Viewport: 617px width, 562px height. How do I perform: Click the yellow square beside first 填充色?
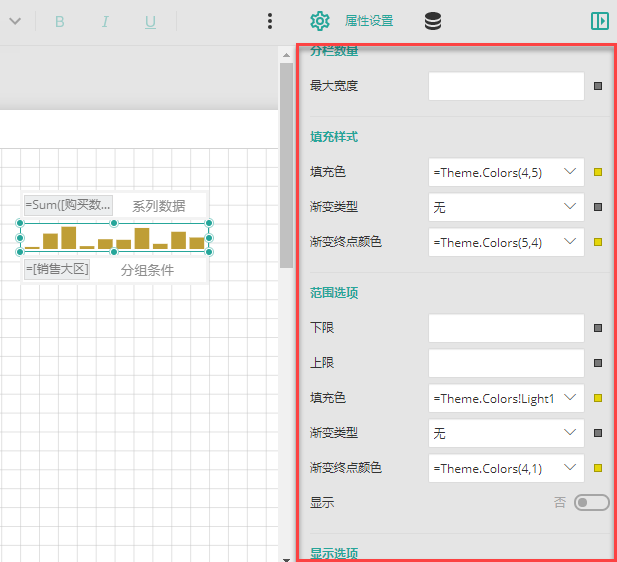tap(598, 173)
